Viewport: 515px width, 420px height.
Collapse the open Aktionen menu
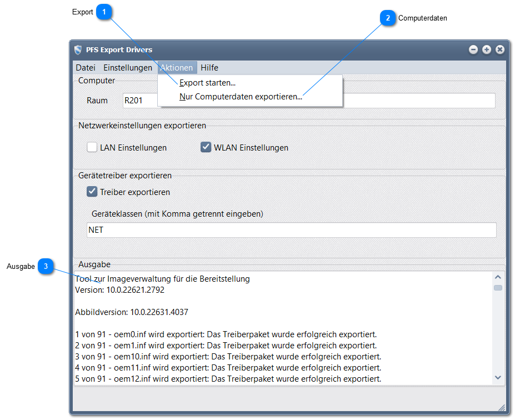pos(177,68)
